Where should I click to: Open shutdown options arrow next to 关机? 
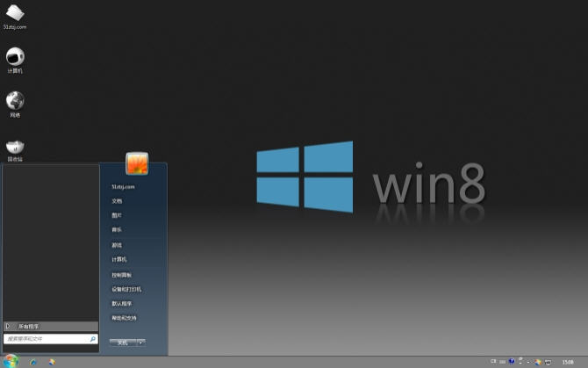141,343
